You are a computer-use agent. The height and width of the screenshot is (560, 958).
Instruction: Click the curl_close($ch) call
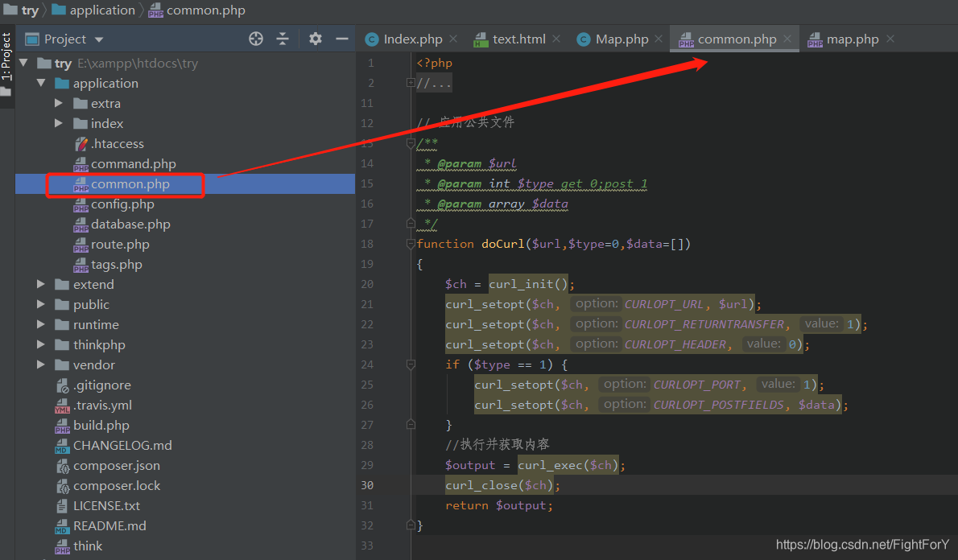(499, 485)
